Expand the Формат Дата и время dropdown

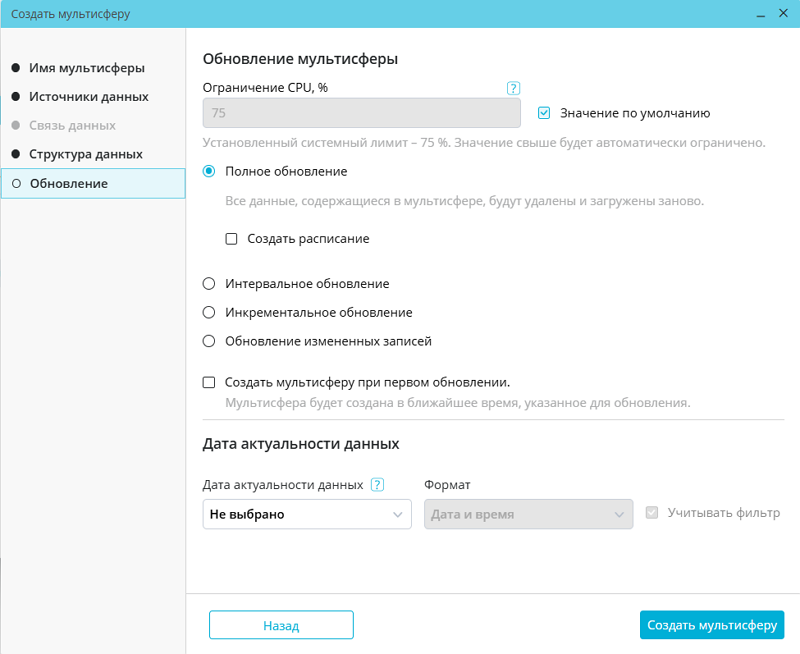pos(528,514)
